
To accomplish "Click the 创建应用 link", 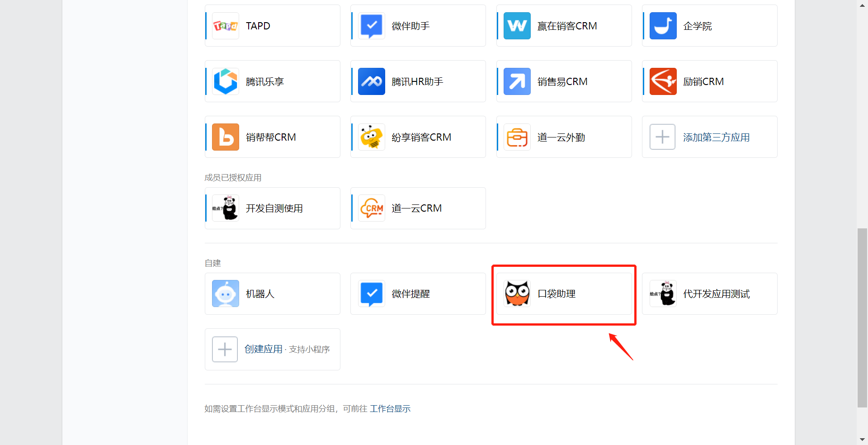I will click(264, 349).
